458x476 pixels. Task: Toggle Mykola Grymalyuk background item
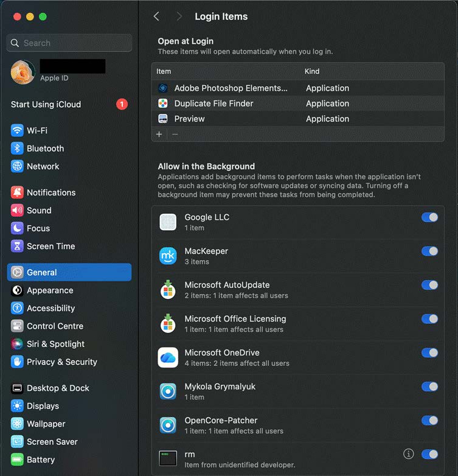click(x=429, y=387)
